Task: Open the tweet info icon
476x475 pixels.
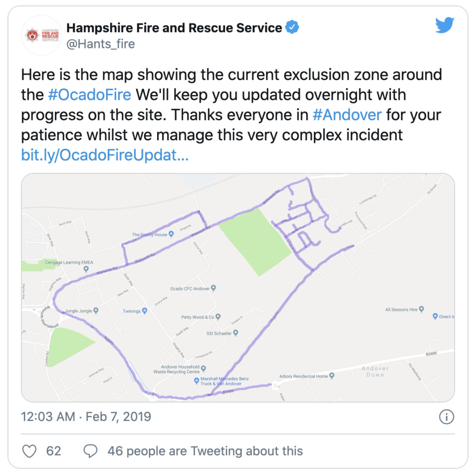Action: (446, 417)
